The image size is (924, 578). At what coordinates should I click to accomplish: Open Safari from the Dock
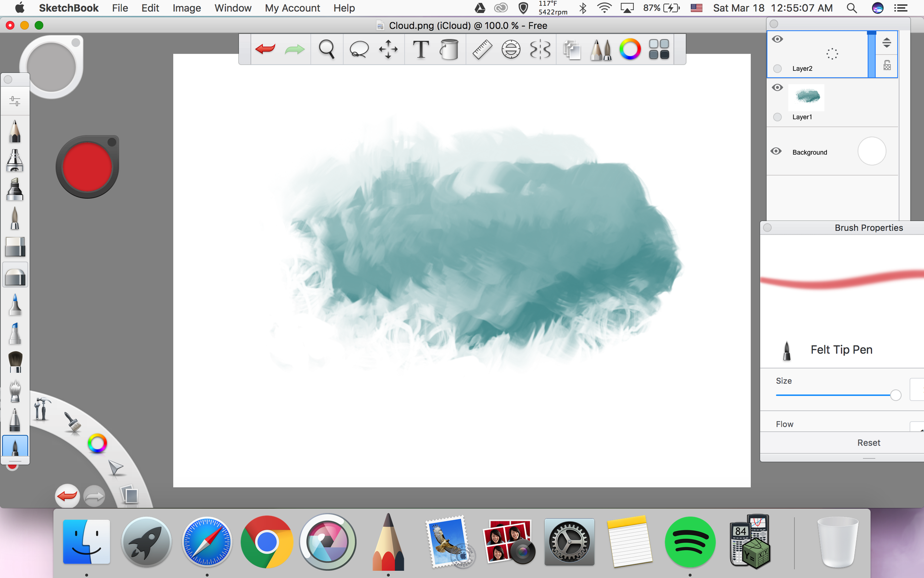coord(207,542)
